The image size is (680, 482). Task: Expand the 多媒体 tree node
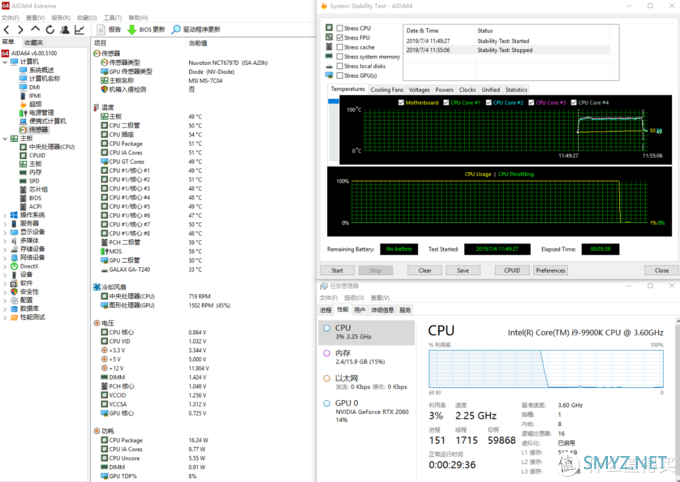click(x=5, y=241)
